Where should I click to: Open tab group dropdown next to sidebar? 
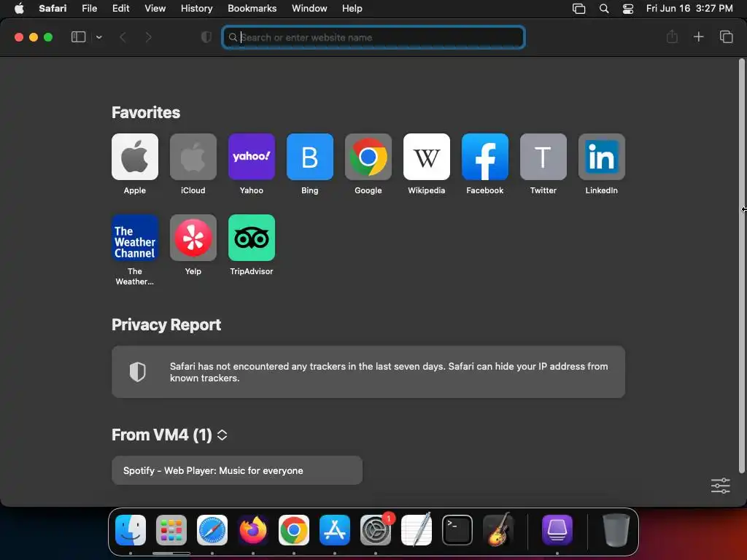coord(98,37)
